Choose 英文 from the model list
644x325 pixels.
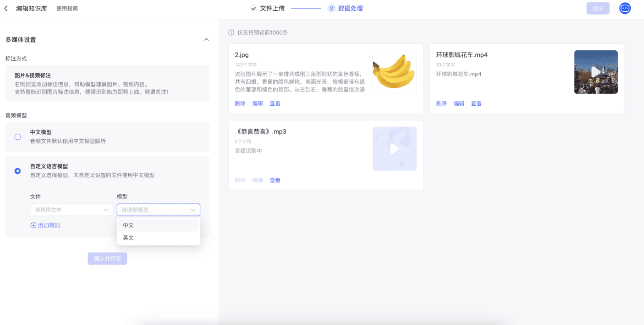coord(158,238)
